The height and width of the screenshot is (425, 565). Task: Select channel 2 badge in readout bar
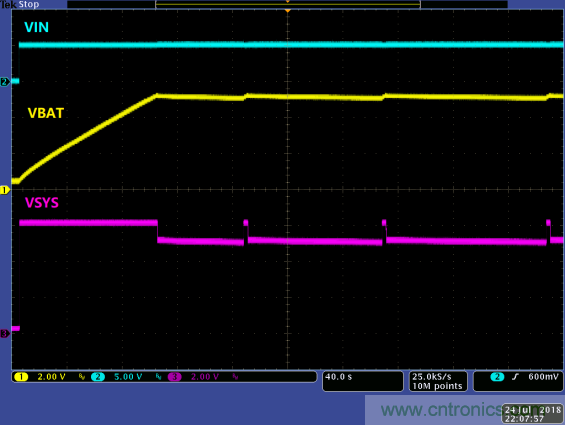pos(98,377)
